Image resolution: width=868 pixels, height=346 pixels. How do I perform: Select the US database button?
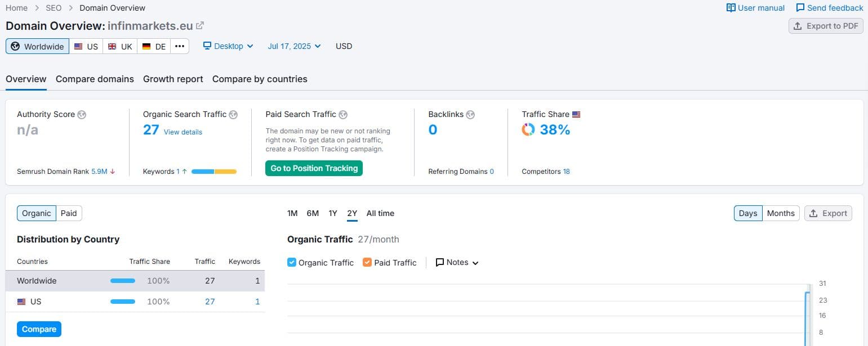point(86,46)
